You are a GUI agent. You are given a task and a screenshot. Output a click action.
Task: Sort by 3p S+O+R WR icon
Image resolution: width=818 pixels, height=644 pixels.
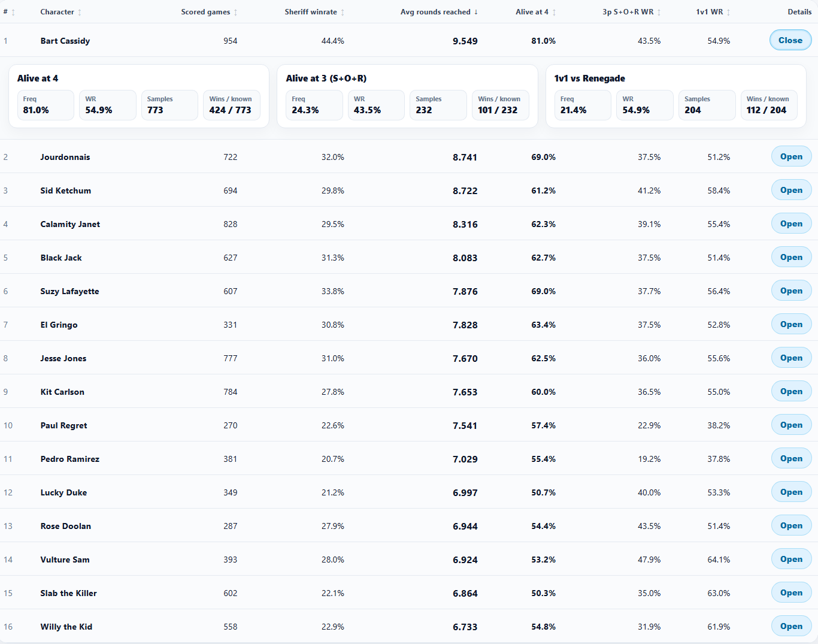pos(659,12)
